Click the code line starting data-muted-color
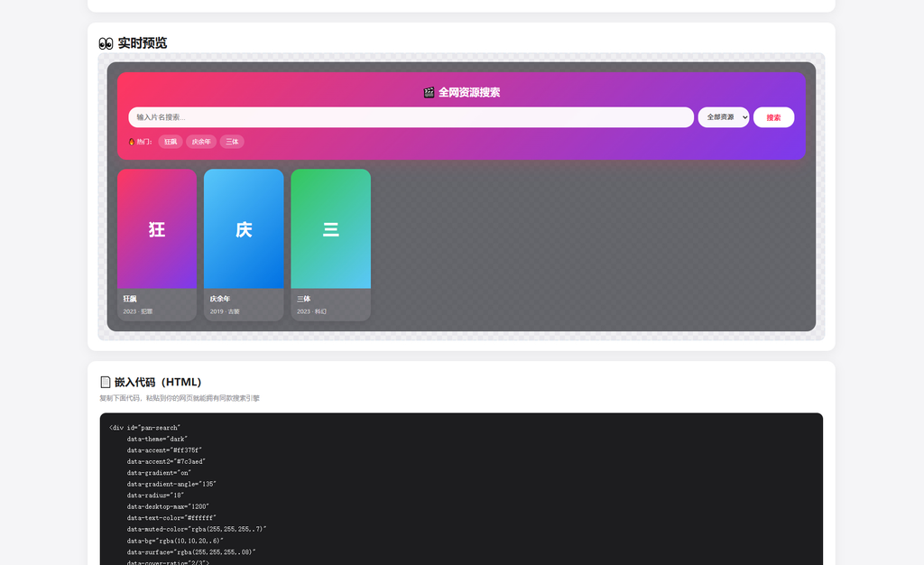The image size is (924, 565). tap(196, 529)
